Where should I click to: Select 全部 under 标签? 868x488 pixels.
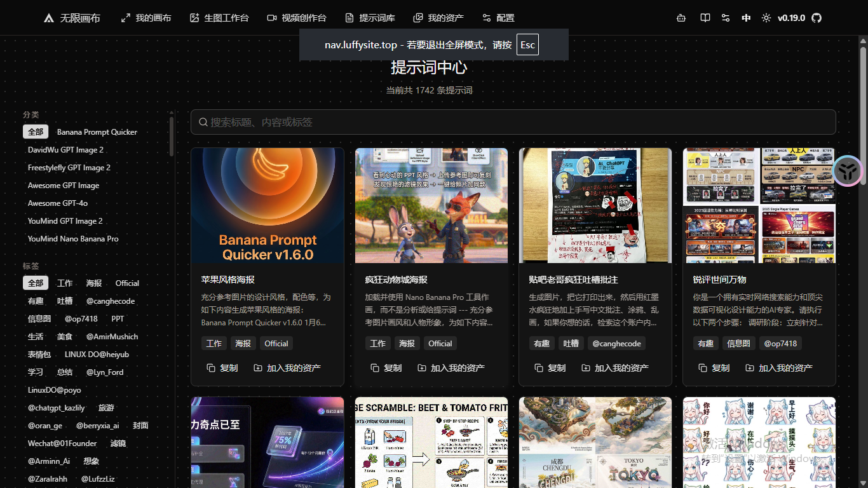click(x=36, y=283)
